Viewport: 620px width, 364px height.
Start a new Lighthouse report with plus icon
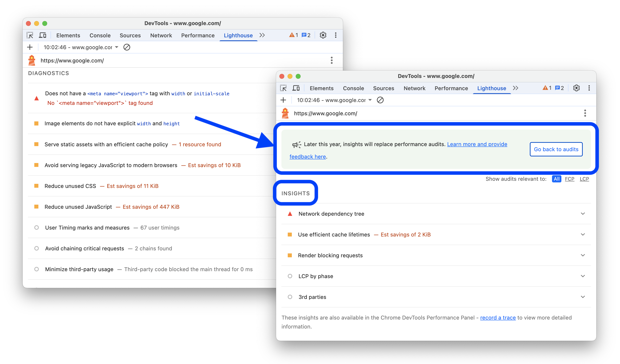(283, 100)
